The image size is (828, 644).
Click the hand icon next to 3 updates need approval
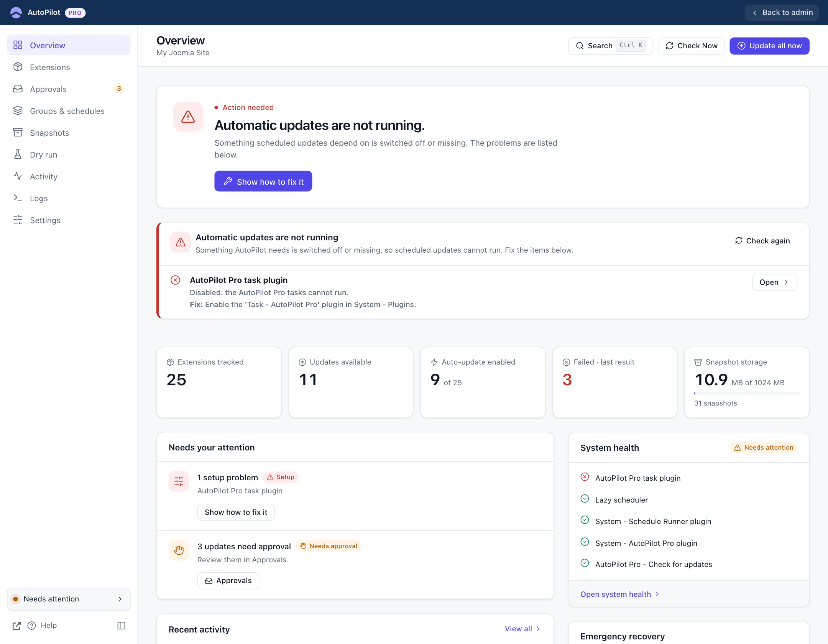(179, 550)
